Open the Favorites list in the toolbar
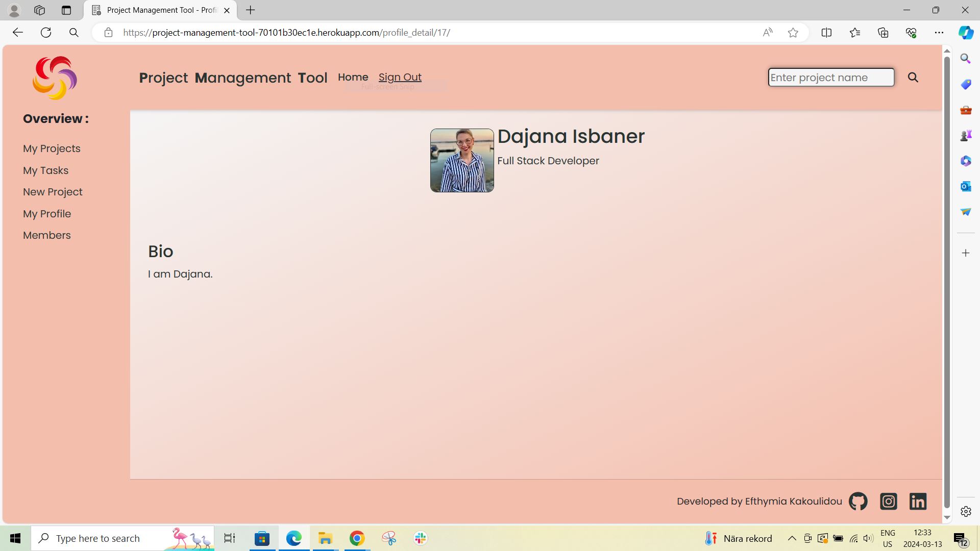This screenshot has height=551, width=980. (x=855, y=32)
